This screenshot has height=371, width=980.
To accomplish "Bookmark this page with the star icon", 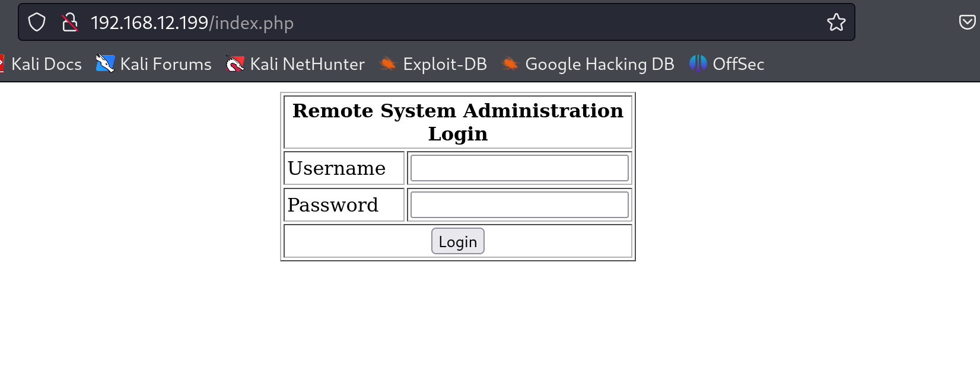I will 836,23.
